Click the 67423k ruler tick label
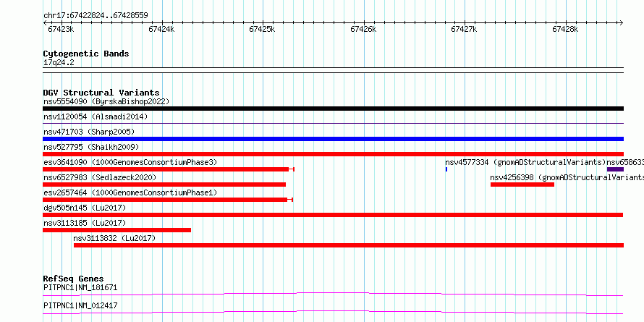The width and height of the screenshot is (644, 322). pyautogui.click(x=61, y=29)
